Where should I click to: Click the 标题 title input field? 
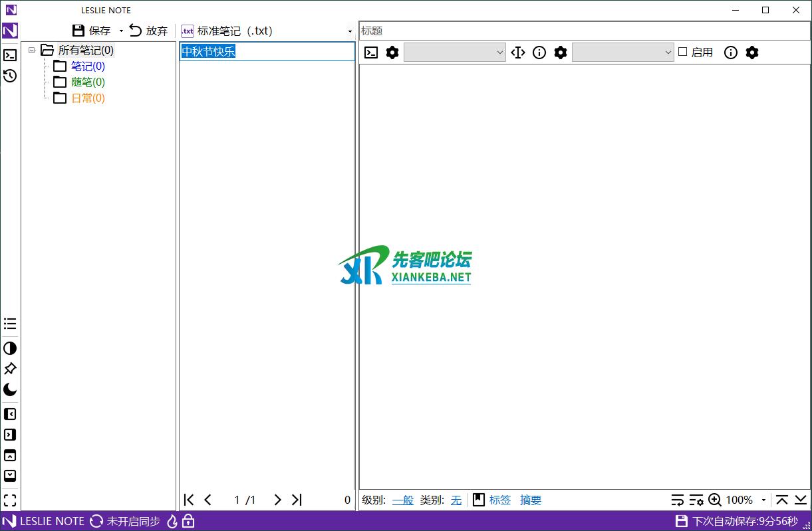pyautogui.click(x=584, y=31)
